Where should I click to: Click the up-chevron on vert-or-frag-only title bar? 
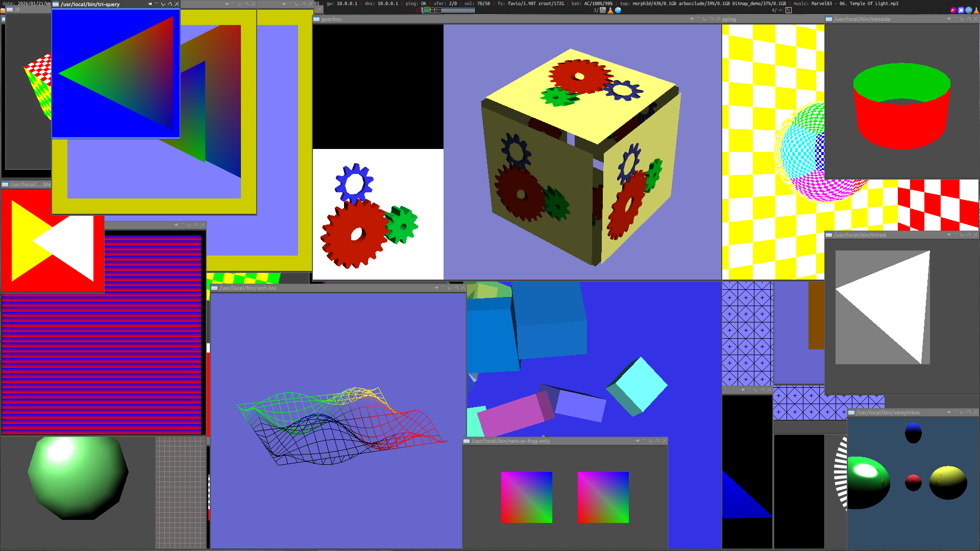pyautogui.click(x=657, y=441)
